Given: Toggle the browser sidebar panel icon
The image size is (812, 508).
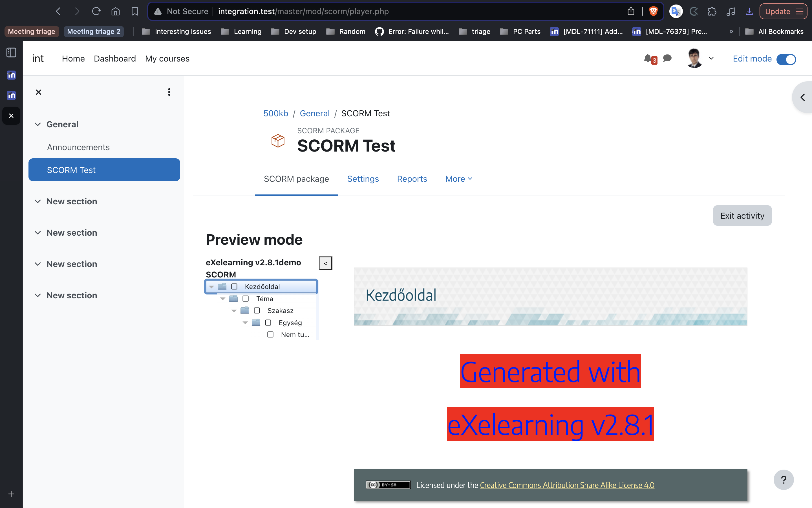Looking at the screenshot, I should tap(11, 52).
